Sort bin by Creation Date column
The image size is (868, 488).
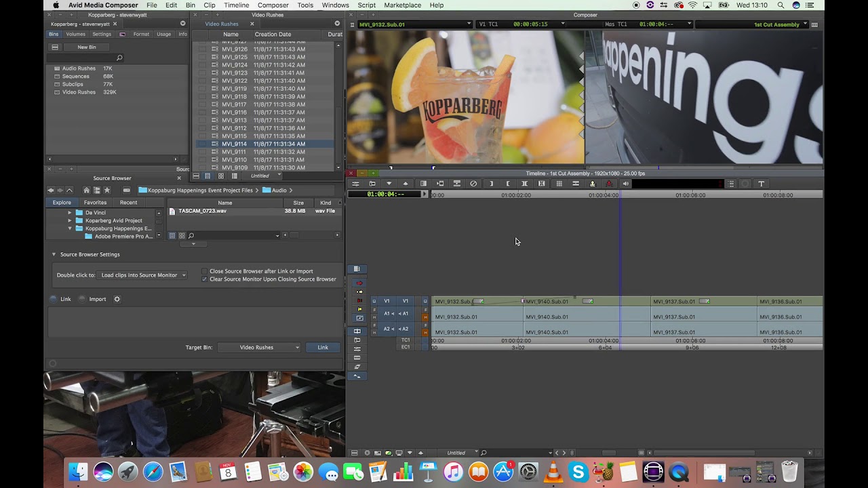point(273,34)
